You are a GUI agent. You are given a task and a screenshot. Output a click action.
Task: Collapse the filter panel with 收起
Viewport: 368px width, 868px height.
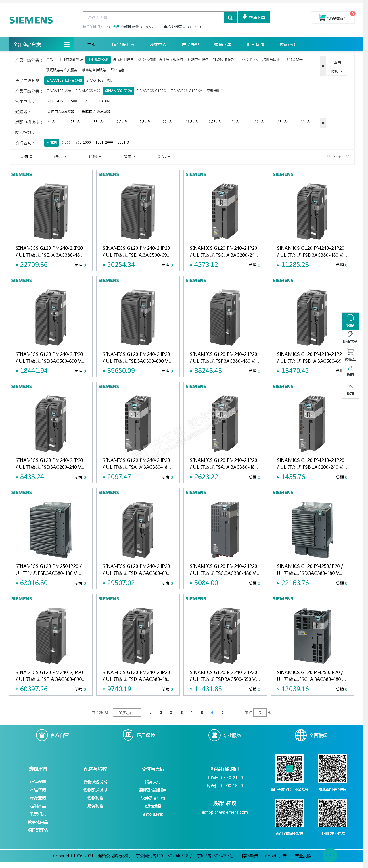[337, 72]
